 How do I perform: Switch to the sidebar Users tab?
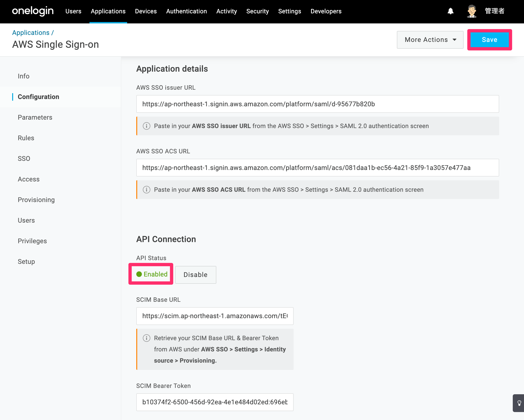(x=26, y=221)
